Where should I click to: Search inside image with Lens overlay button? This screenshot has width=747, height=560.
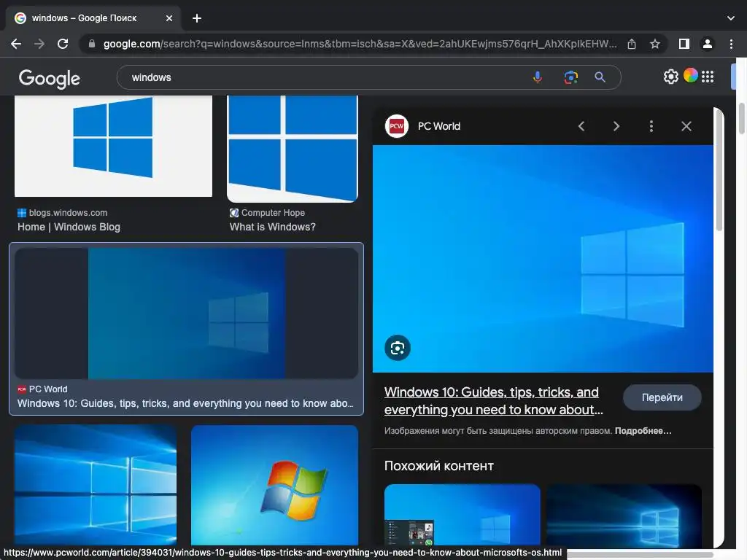click(398, 348)
